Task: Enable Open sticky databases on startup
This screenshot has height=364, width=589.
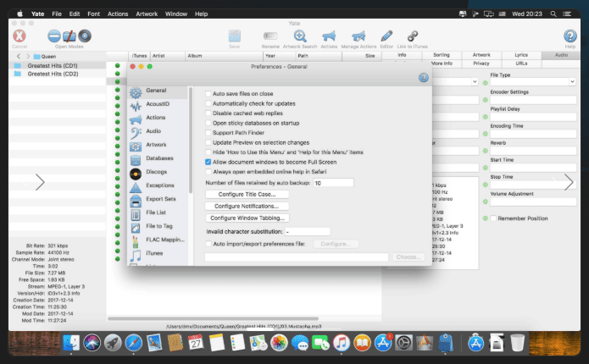Action: coord(208,123)
